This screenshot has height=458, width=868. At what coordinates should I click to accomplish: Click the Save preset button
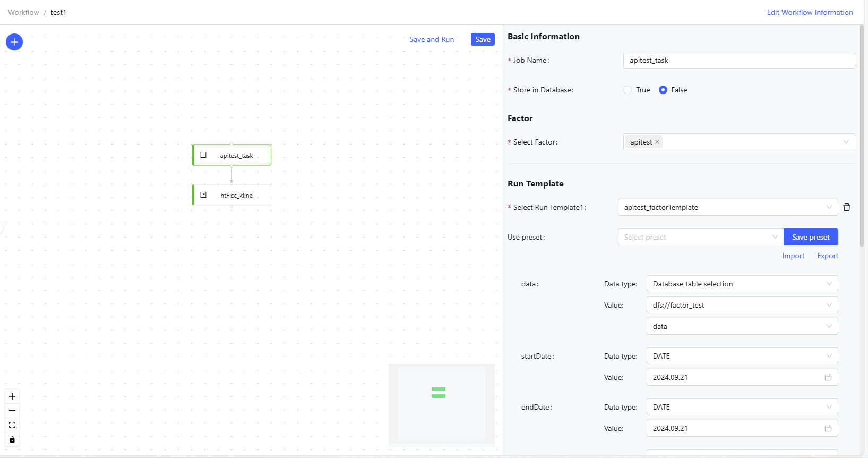click(x=810, y=237)
